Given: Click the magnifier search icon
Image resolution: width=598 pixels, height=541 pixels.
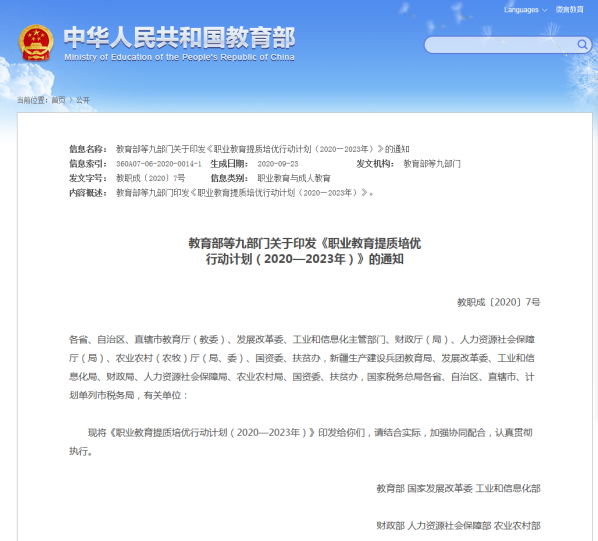Looking at the screenshot, I should (x=582, y=45).
